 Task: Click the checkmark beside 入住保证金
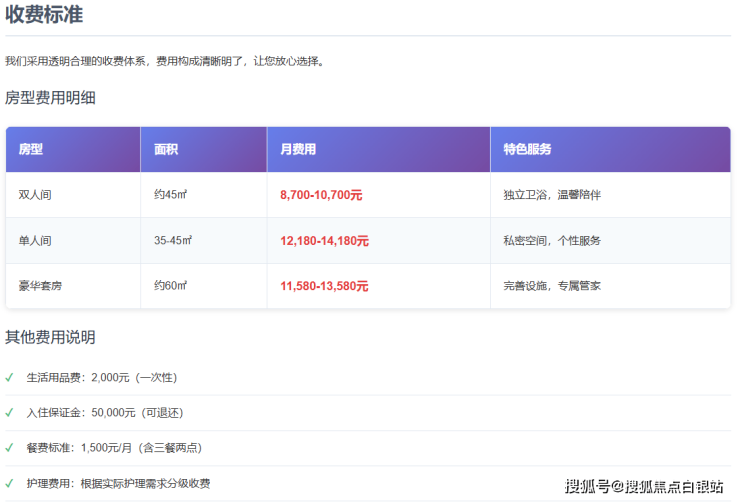click(9, 412)
